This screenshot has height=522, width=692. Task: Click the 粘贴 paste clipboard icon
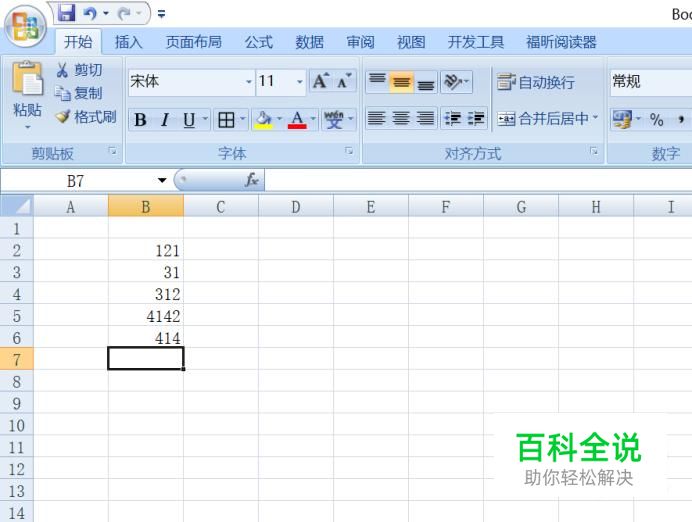point(27,79)
